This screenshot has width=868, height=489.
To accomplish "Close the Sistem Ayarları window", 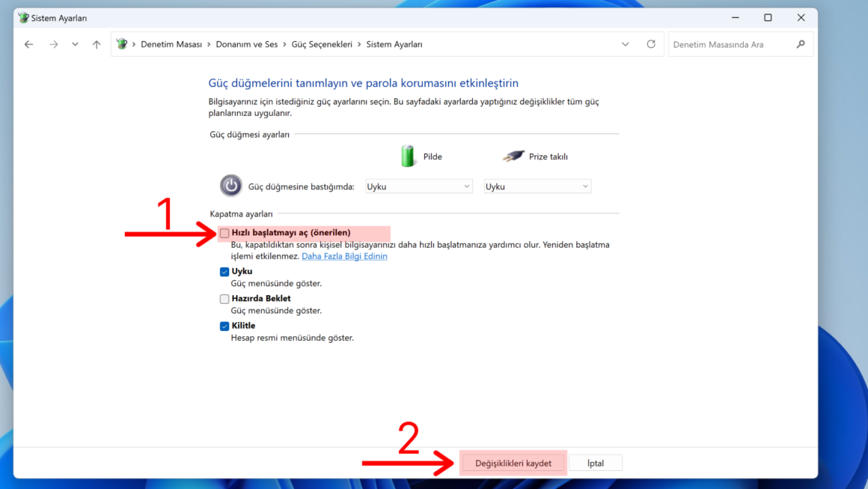I will click(801, 18).
